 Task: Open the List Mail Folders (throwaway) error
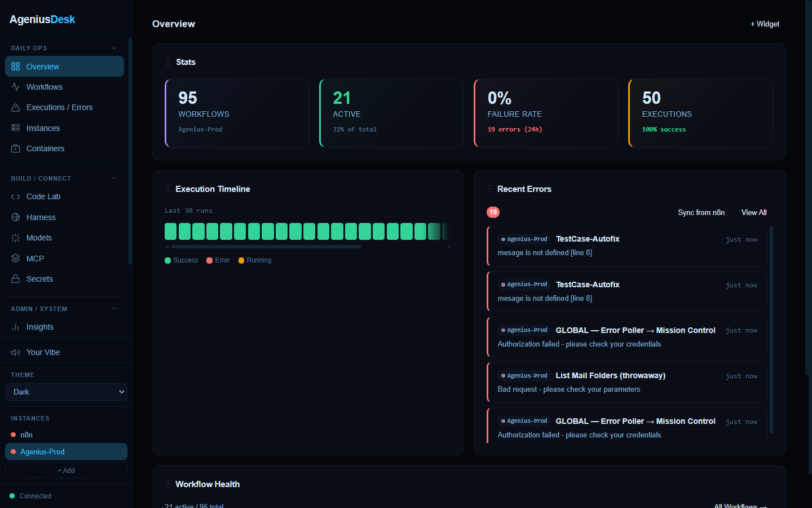point(627,382)
